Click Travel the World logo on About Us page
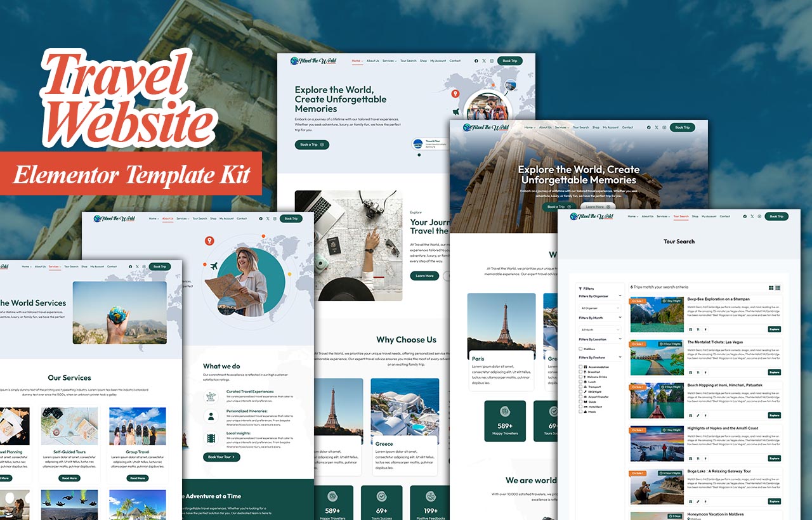The height and width of the screenshot is (520, 812). coord(114,219)
